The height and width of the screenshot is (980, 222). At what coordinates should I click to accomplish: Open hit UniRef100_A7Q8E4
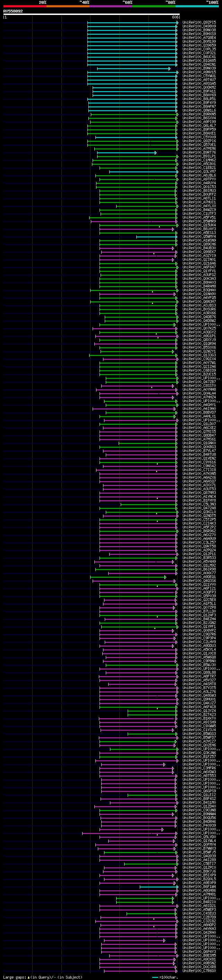coord(199,38)
